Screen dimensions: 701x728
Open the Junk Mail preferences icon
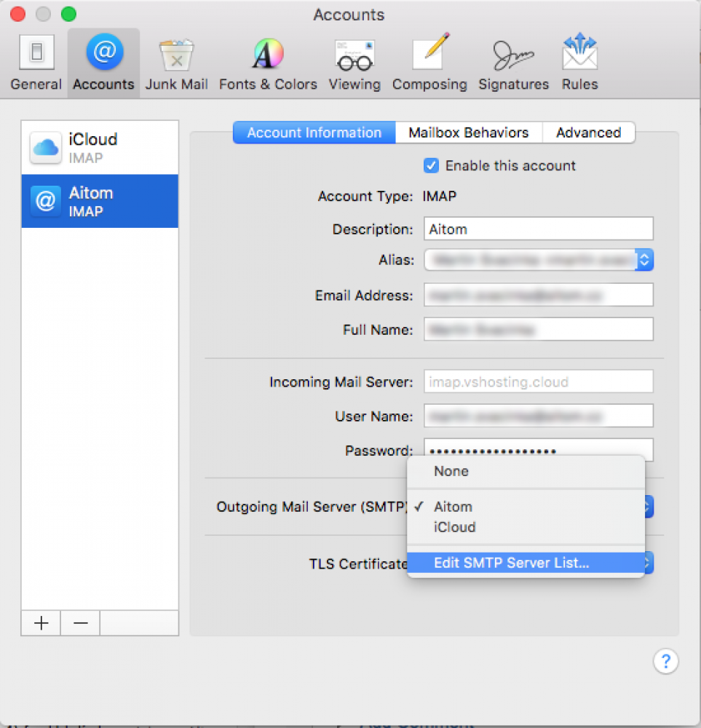176,63
